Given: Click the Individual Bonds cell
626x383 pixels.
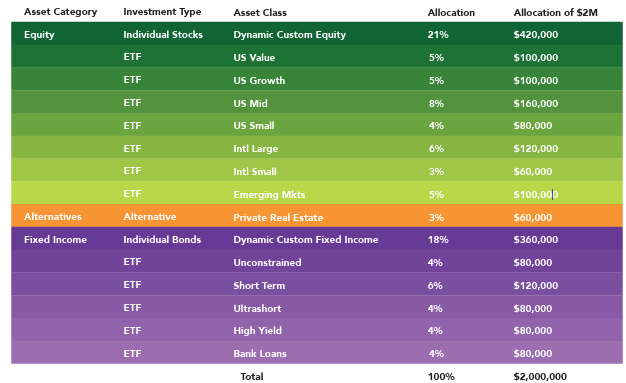Looking at the screenshot, I should (x=162, y=240).
